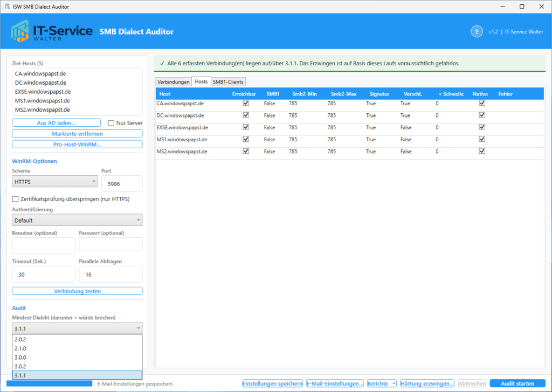Open E-Mail-Einstellungen button
Viewport: 552px width, 392px height.
click(334, 383)
